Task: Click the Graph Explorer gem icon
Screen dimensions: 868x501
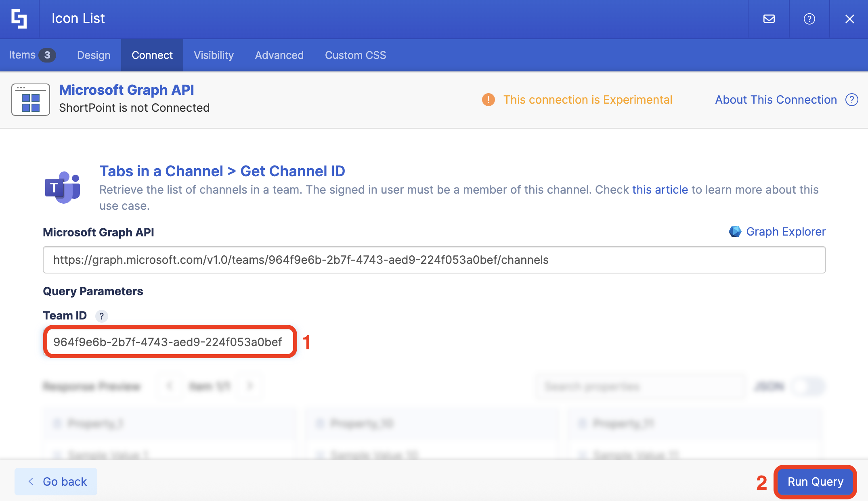Action: click(x=735, y=232)
